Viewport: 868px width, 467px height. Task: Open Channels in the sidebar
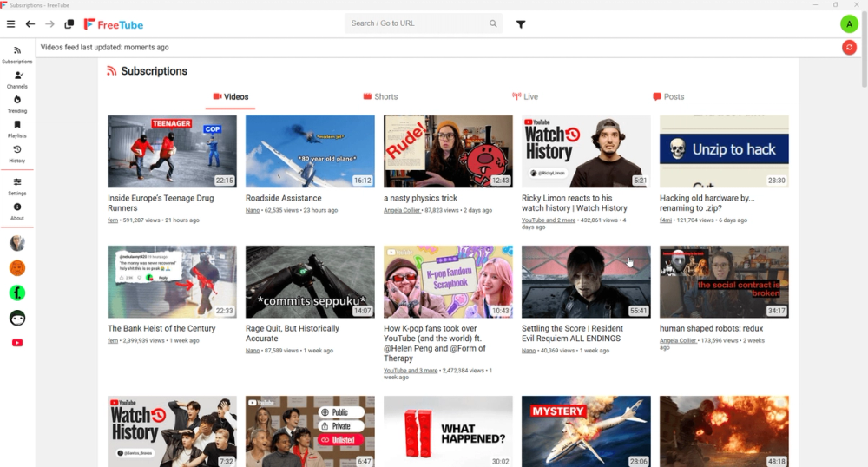tap(17, 80)
